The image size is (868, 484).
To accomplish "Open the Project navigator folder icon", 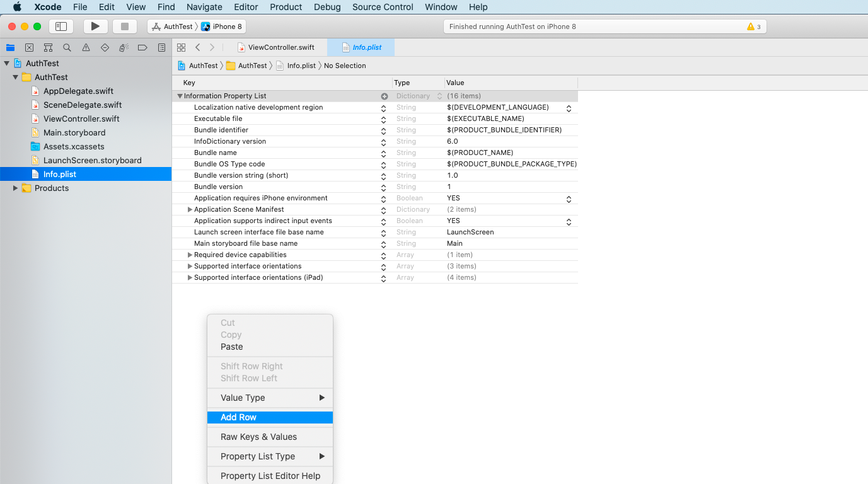I will point(11,47).
